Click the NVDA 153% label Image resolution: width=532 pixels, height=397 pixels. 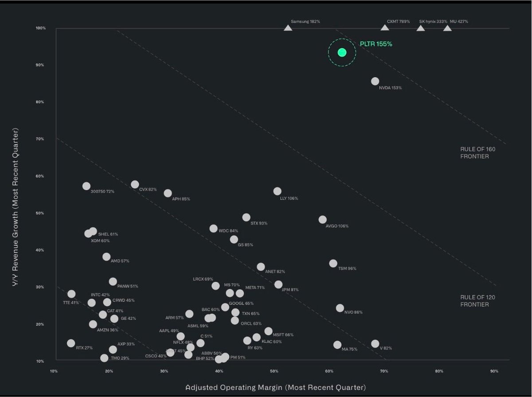[x=390, y=88]
